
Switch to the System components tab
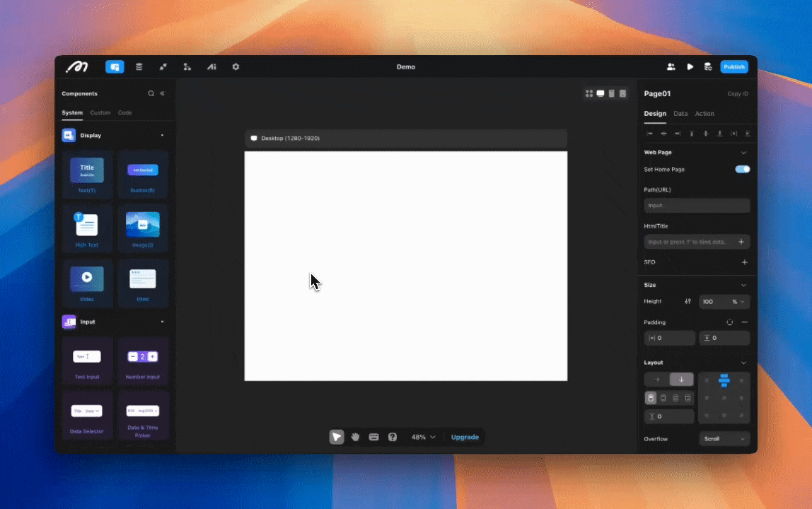(x=72, y=112)
